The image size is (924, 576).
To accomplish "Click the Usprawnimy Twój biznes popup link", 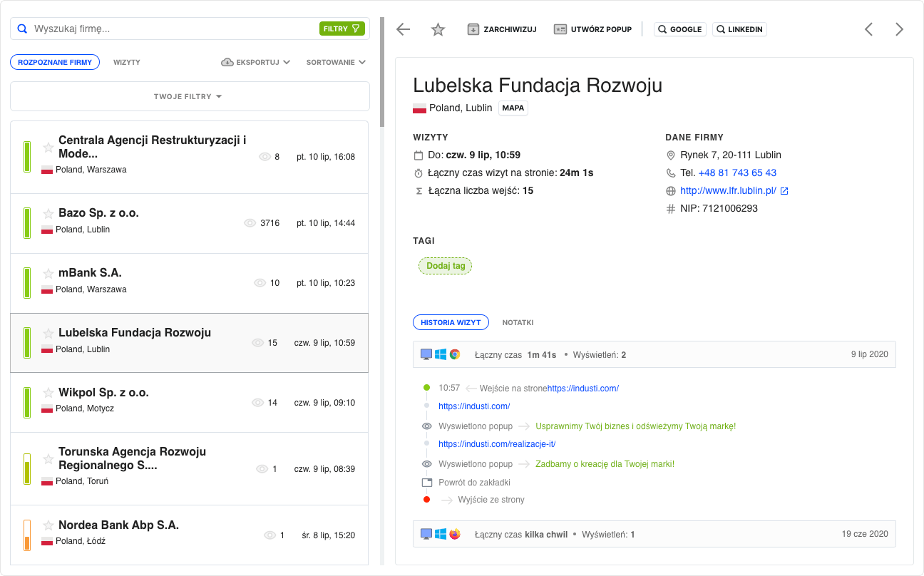I will click(x=636, y=426).
